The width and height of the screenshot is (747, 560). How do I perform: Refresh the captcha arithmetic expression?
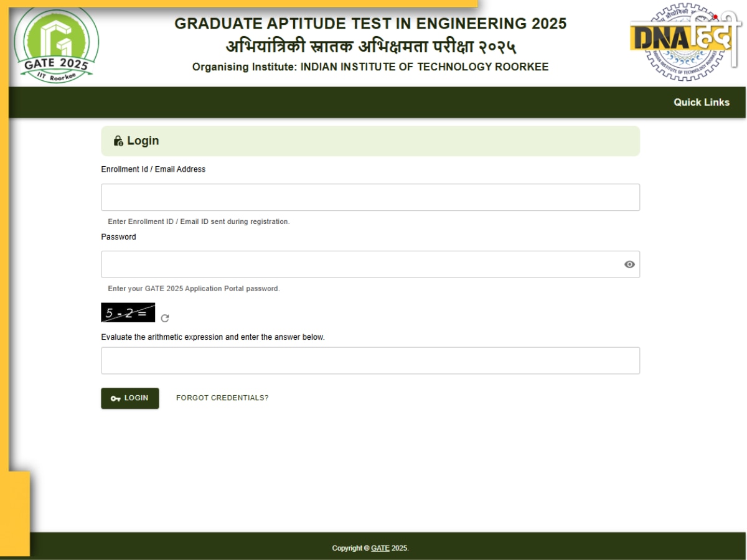pyautogui.click(x=165, y=318)
